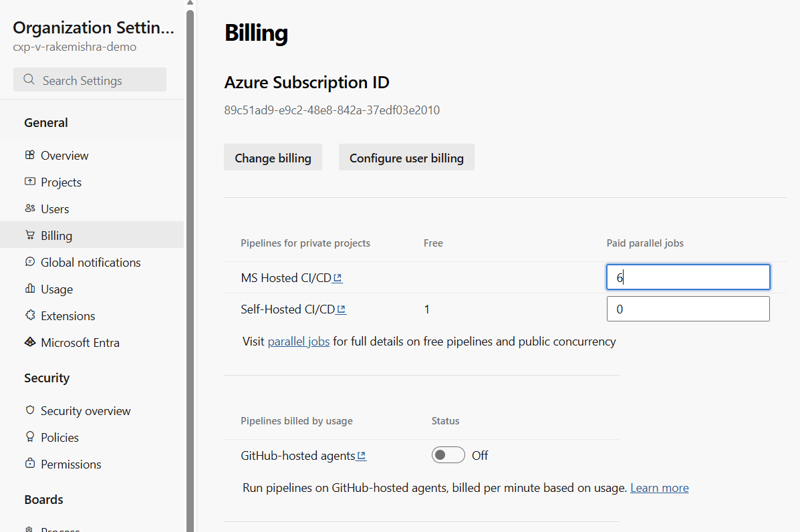
Task: Click the Change billing button
Action: pos(273,158)
